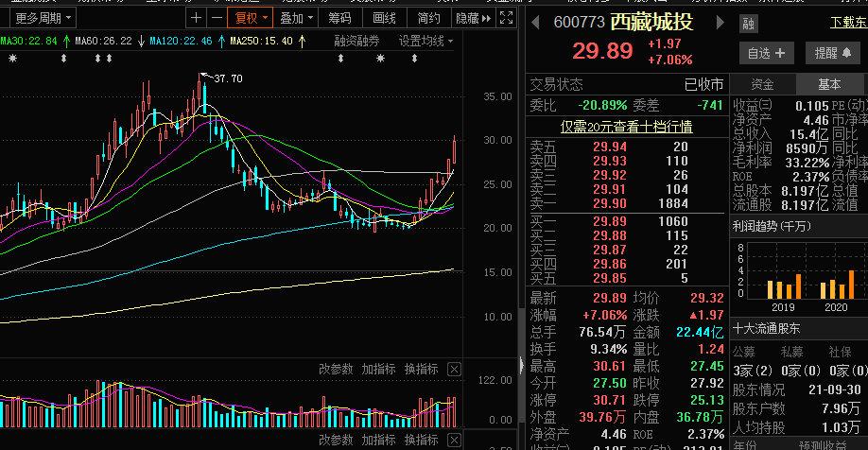Open the 叠加 overlay dropdown

click(x=296, y=18)
